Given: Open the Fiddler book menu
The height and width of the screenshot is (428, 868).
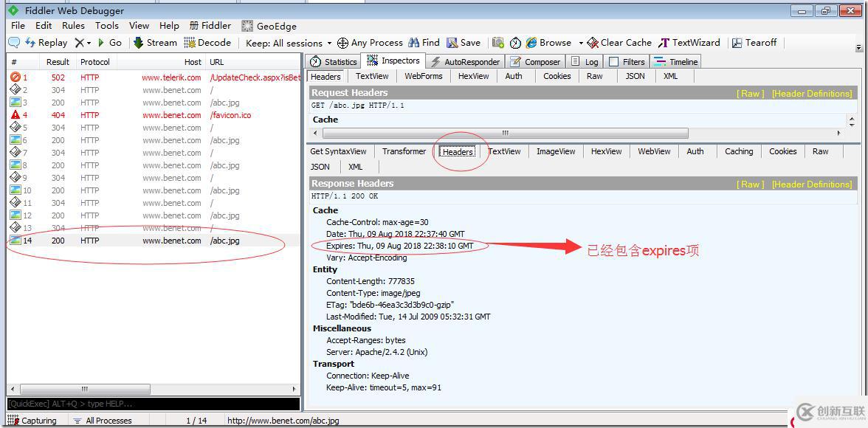Looking at the screenshot, I should point(210,26).
